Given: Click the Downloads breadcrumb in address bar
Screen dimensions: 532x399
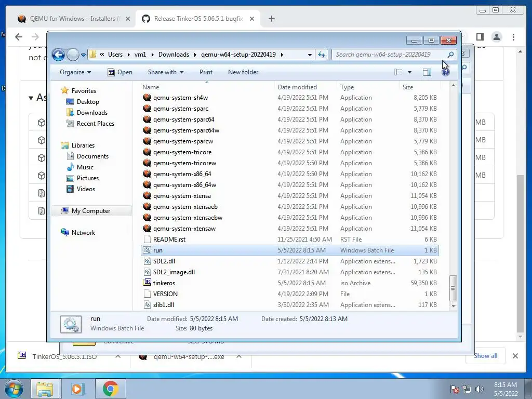Looking at the screenshot, I should click(x=174, y=54).
